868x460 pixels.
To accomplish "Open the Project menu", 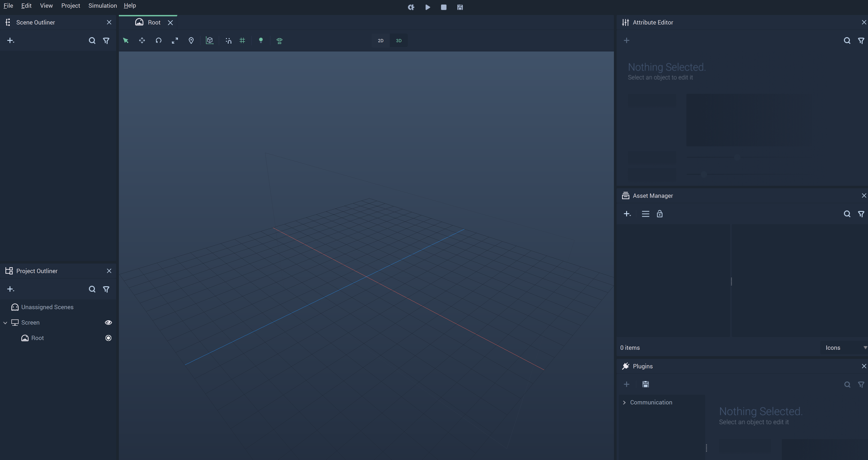I will pos(70,5).
